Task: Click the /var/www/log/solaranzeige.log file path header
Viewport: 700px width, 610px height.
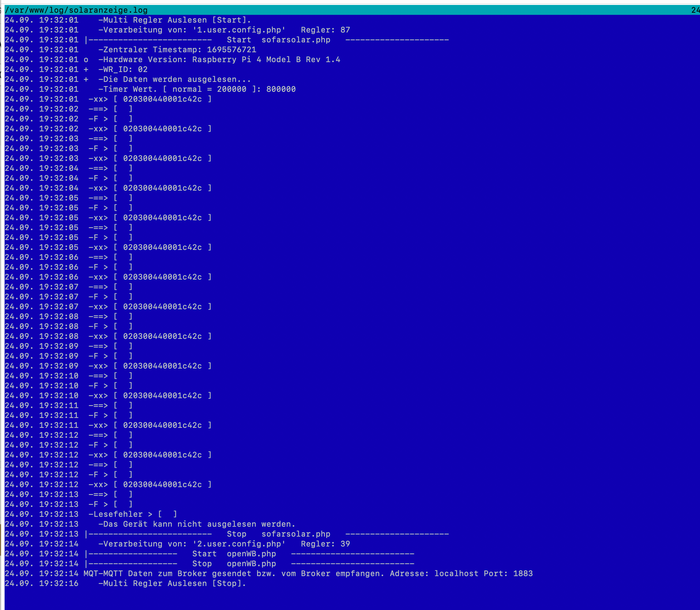Action: click(x=76, y=10)
